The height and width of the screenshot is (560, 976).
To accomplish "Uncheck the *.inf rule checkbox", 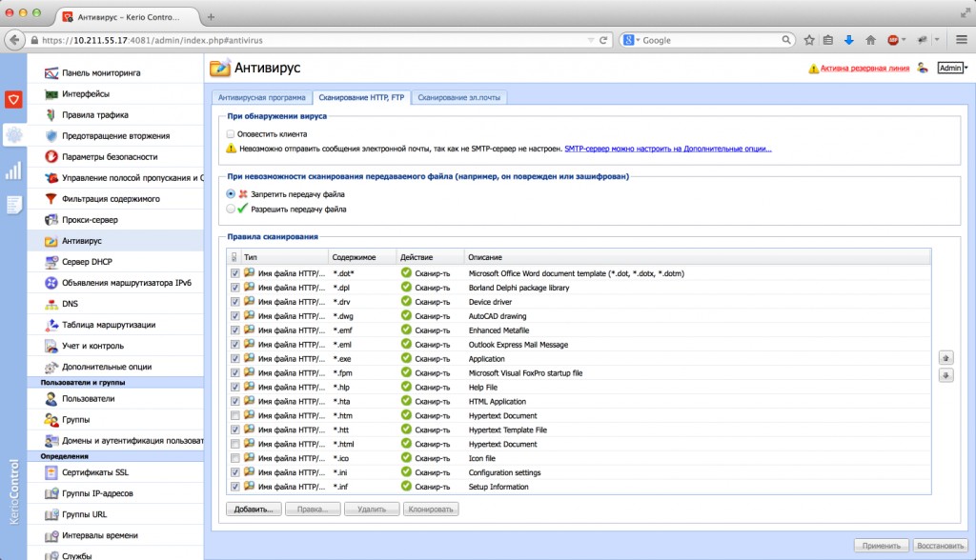I will pos(234,488).
